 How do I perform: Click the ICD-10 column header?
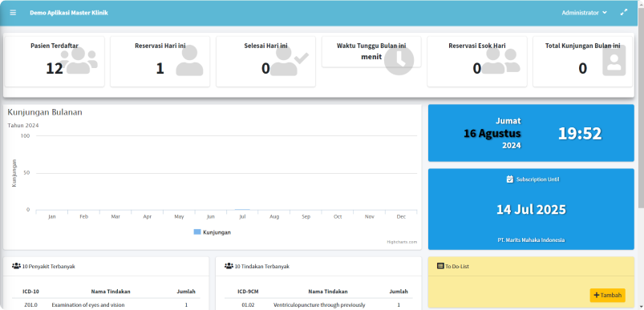[x=31, y=292]
